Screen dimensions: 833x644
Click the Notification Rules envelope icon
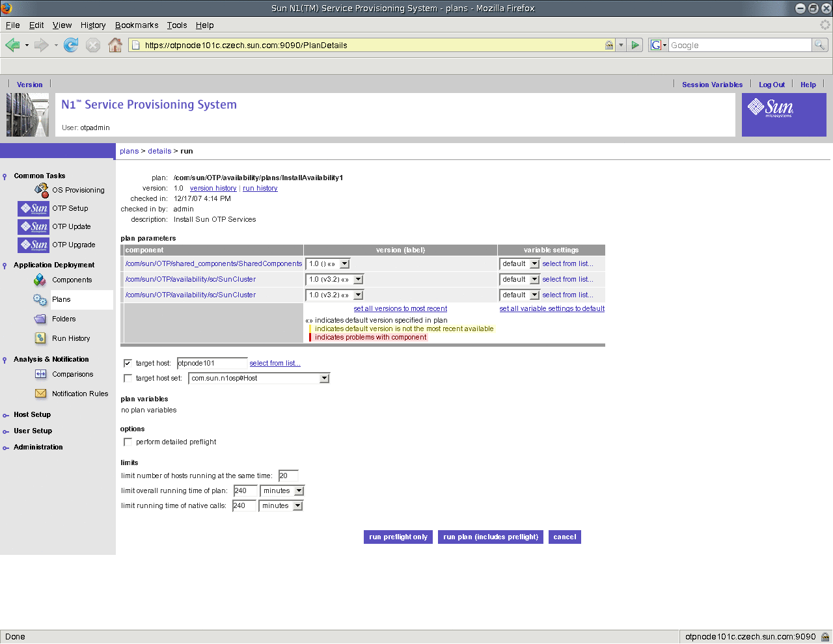pyautogui.click(x=40, y=394)
